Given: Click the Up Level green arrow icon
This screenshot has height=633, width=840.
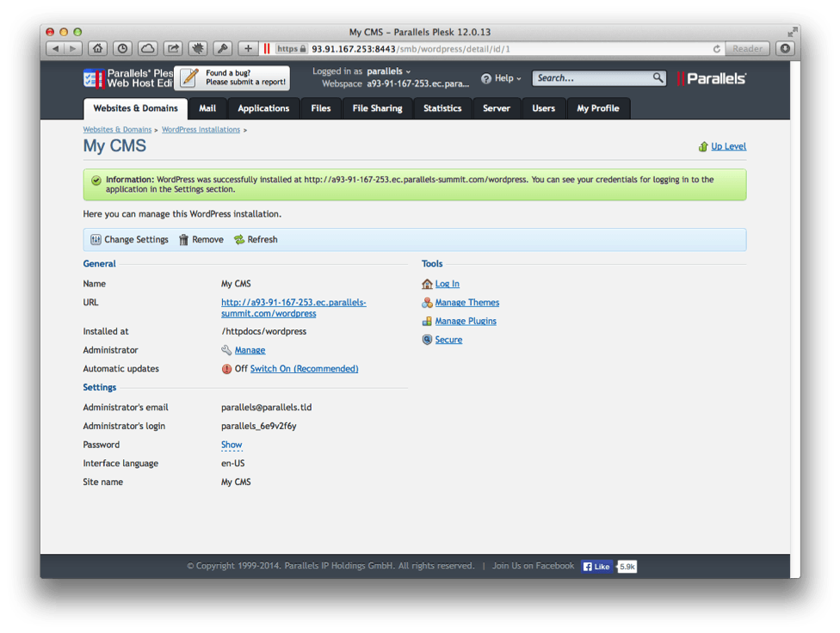Looking at the screenshot, I should pos(703,147).
